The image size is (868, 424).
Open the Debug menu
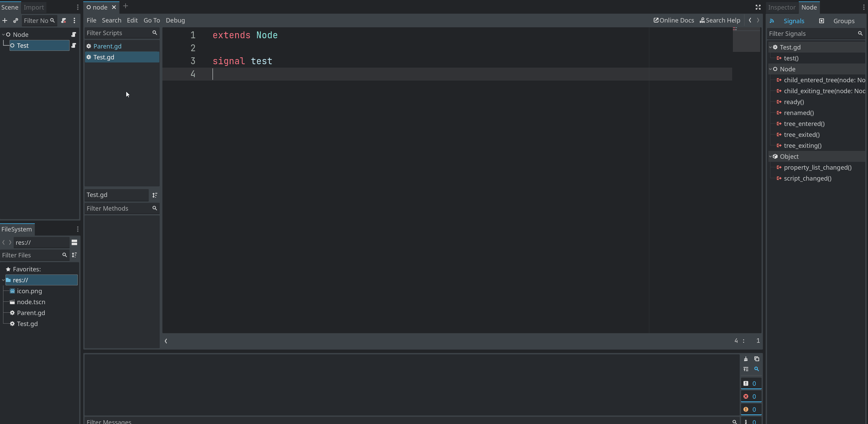pos(175,20)
